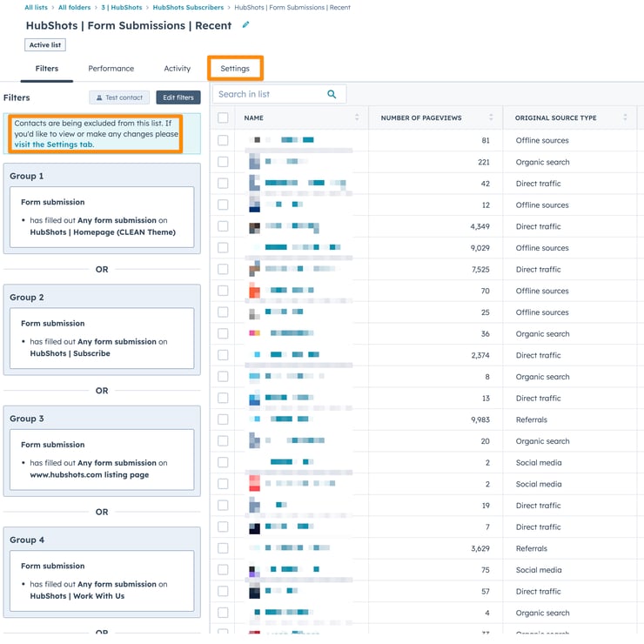Viewport: 644px width, 644px height.
Task: Check the row with 42 pageviews
Action: coord(223,183)
